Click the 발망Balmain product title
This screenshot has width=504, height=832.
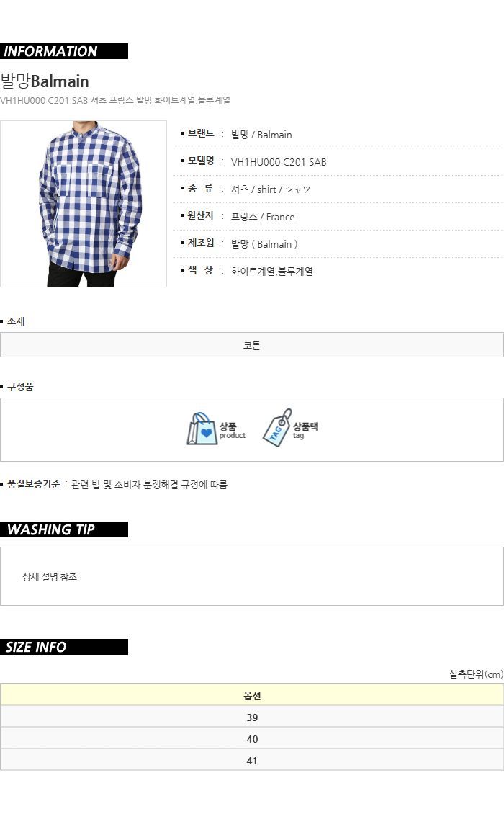45,81
